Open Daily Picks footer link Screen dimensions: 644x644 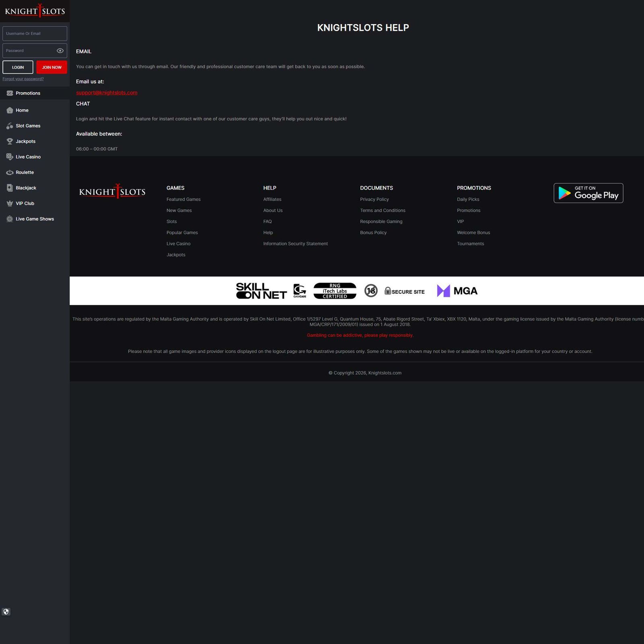[468, 199]
